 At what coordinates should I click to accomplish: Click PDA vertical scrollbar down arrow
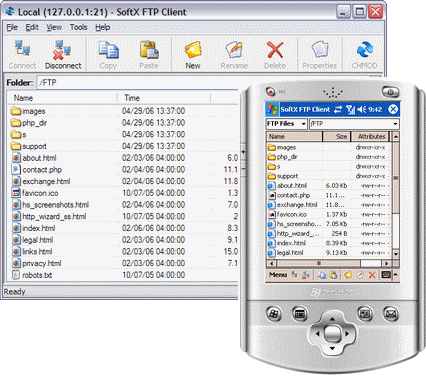396,254
